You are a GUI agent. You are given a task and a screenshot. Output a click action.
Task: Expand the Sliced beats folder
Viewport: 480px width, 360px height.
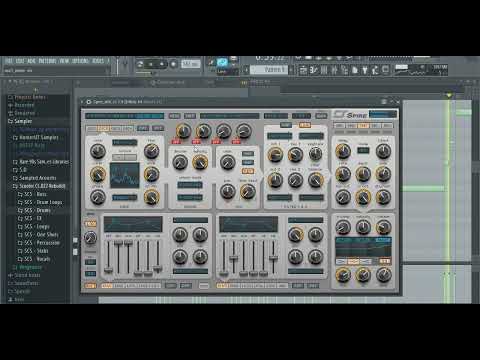24,275
